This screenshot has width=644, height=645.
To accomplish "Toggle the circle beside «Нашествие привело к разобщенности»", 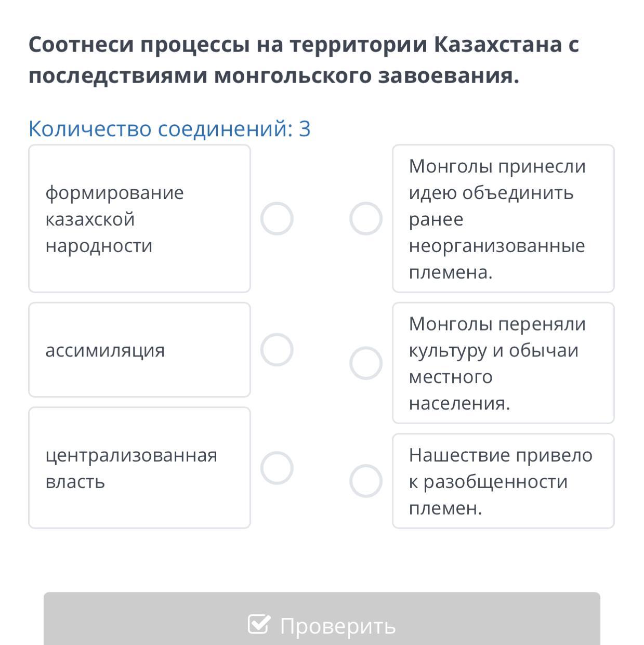I will coord(366,481).
